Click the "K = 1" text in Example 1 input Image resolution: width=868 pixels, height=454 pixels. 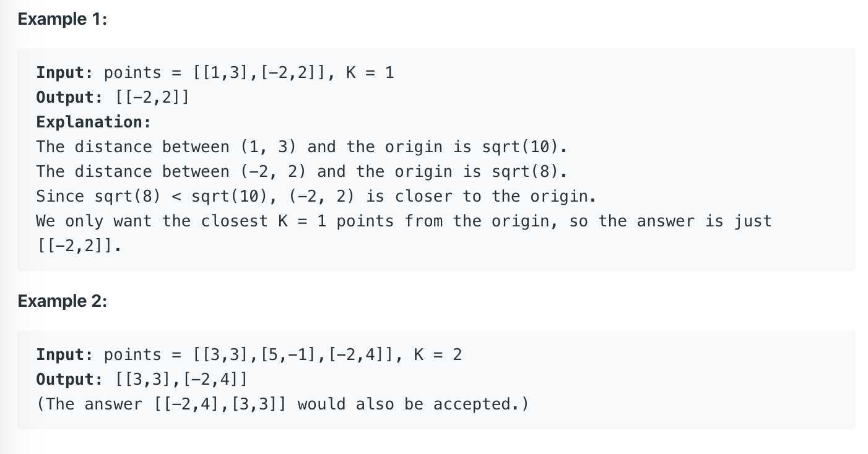[370, 72]
